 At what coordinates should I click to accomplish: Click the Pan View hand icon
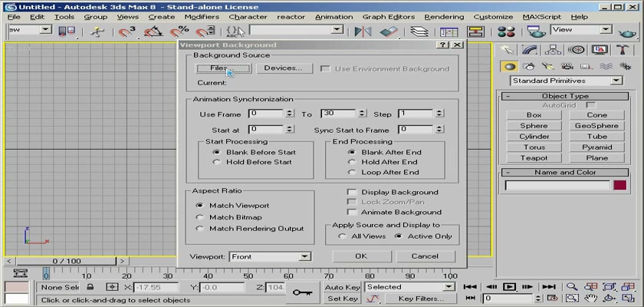(590, 298)
